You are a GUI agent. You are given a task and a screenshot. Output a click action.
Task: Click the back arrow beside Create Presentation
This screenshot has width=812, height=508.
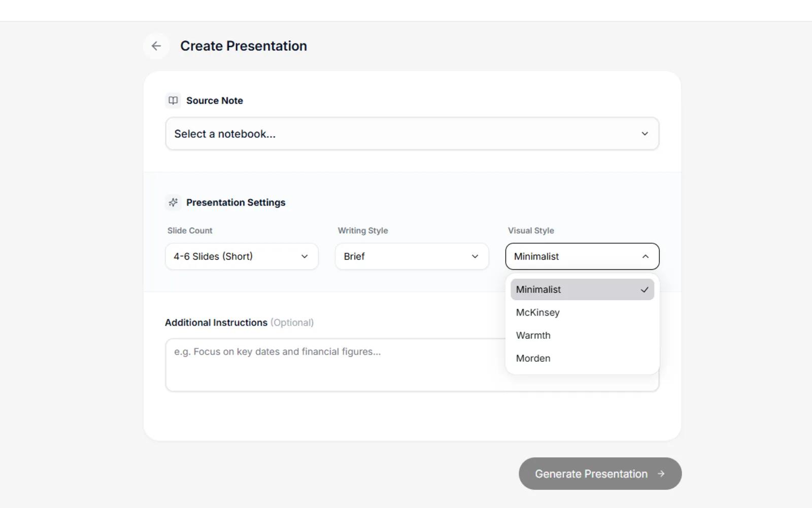click(156, 46)
